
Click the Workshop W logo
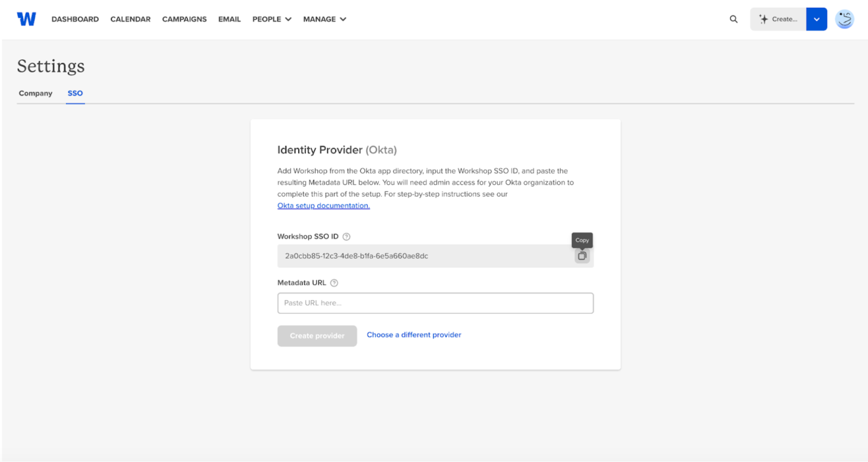(x=26, y=19)
